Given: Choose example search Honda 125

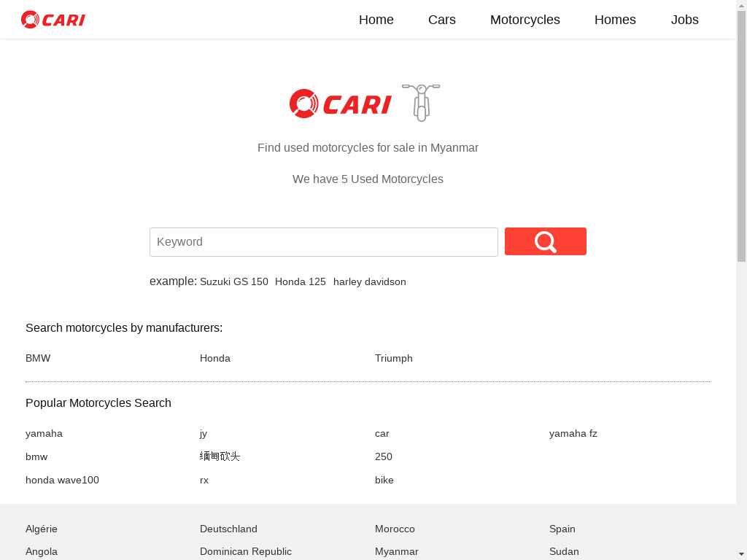Looking at the screenshot, I should pyautogui.click(x=301, y=282).
